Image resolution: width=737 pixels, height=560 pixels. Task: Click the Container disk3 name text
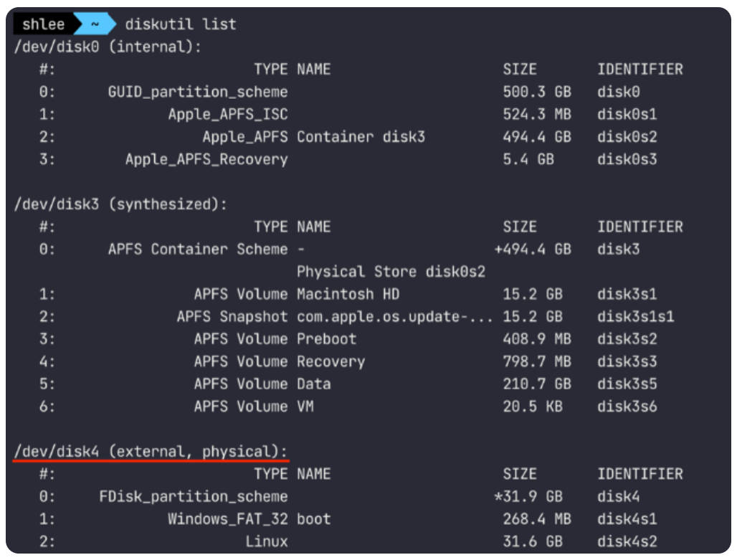pos(361,136)
